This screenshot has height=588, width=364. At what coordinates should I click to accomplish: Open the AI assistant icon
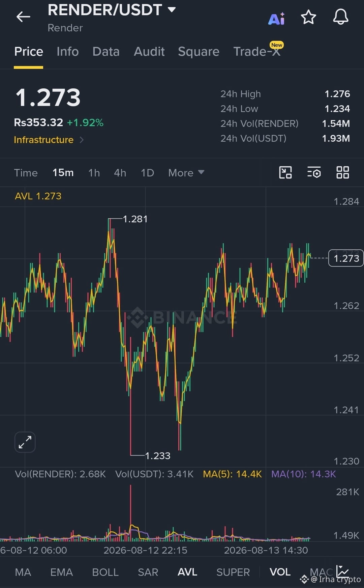coord(276,19)
